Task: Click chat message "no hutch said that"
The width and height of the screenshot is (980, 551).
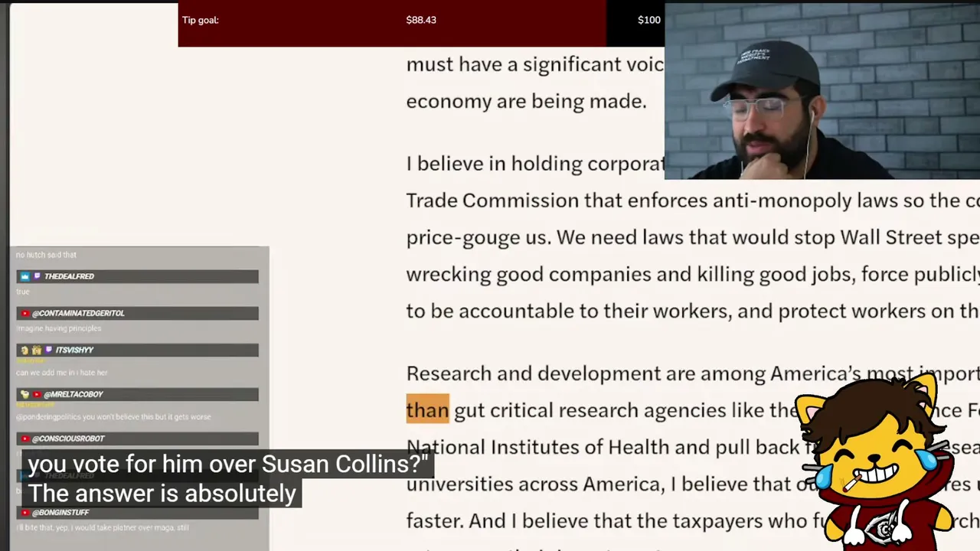Action: (x=46, y=255)
